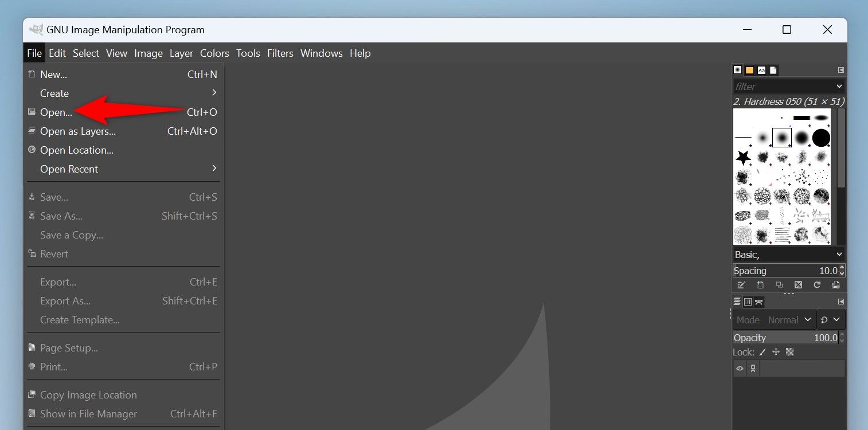Image resolution: width=868 pixels, height=430 pixels.
Task: Click the Edit this brush icon
Action: [741, 285]
